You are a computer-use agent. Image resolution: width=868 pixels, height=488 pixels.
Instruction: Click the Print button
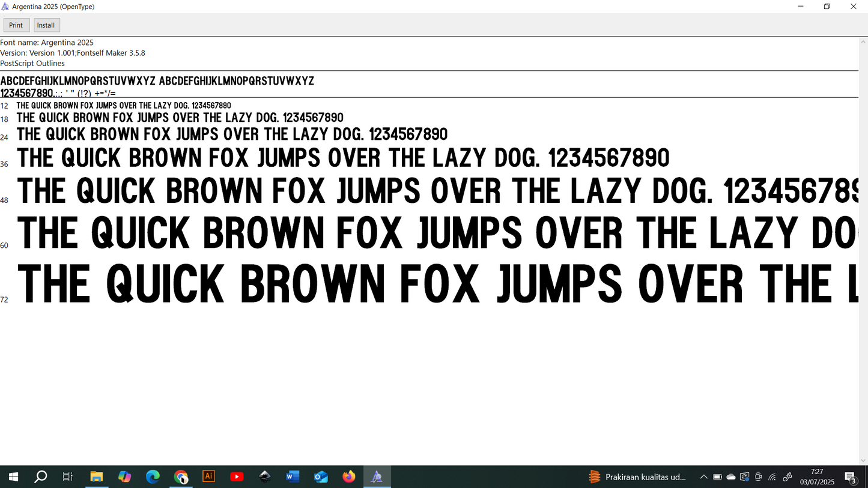(16, 25)
